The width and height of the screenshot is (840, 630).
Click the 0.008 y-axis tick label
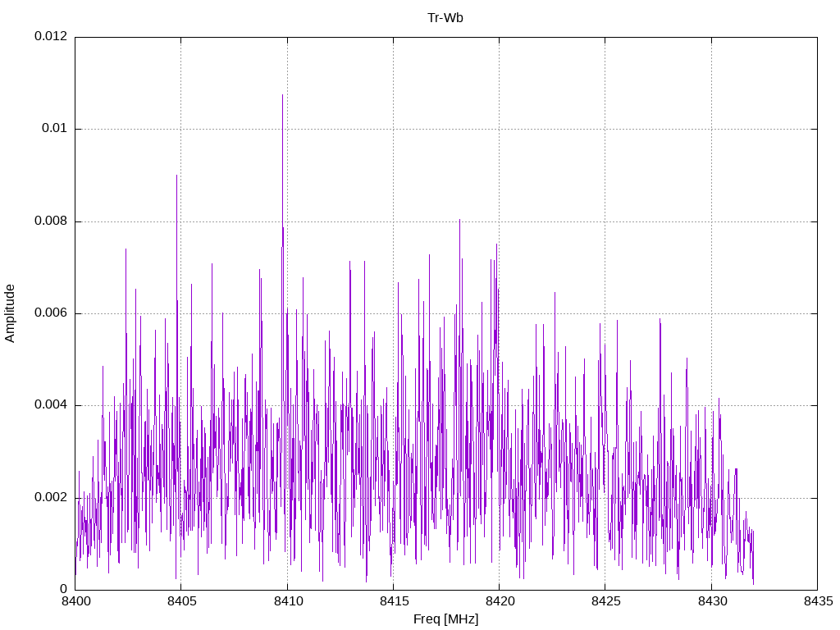(51, 221)
